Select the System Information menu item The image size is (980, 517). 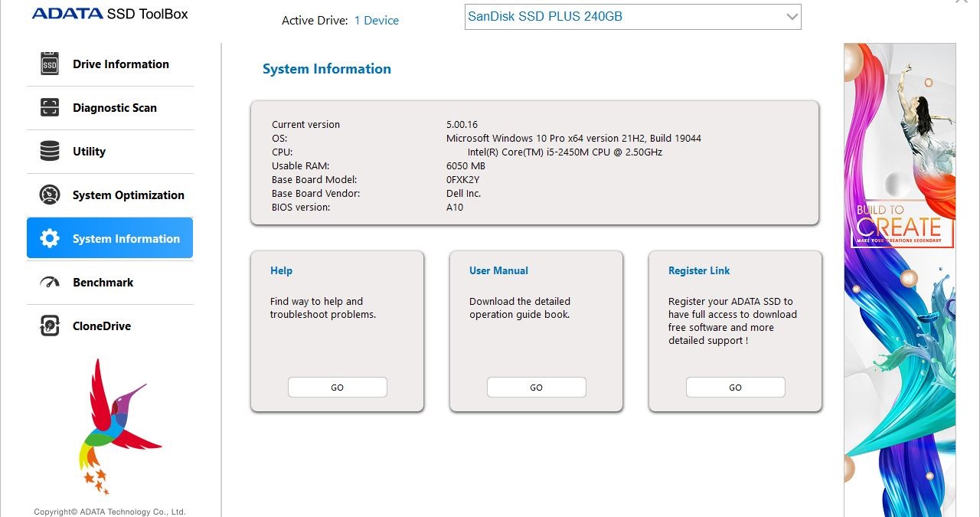110,238
